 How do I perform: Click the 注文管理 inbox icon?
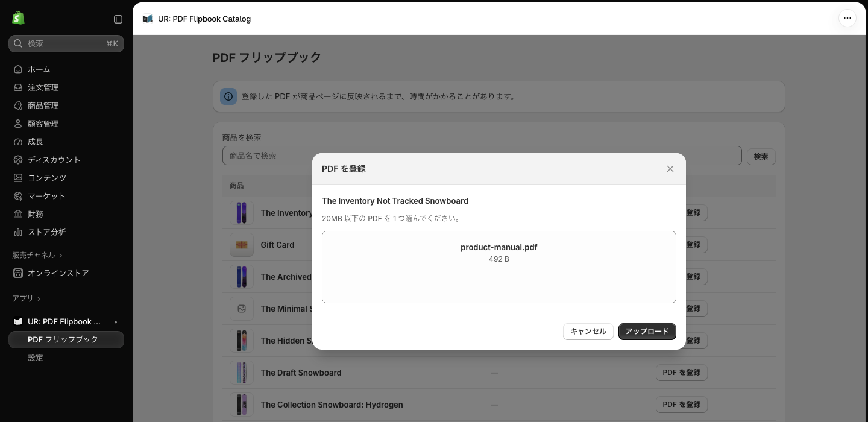click(18, 87)
